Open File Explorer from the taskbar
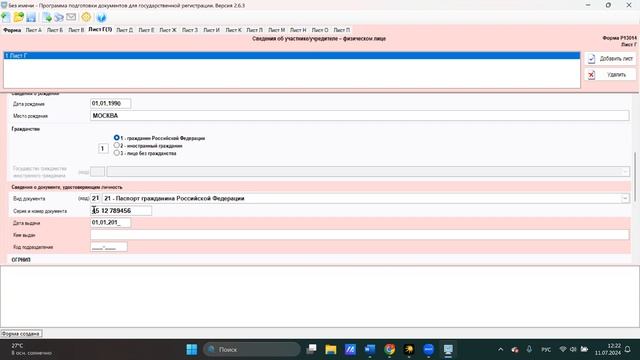Viewport: 640px width, 360px height. [331, 349]
